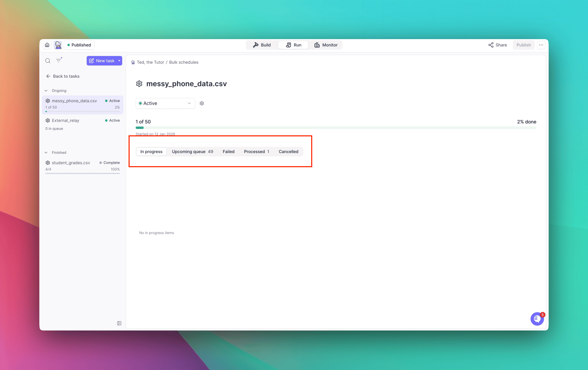Collapse the Ongoing section
The height and width of the screenshot is (370, 588).
point(46,91)
